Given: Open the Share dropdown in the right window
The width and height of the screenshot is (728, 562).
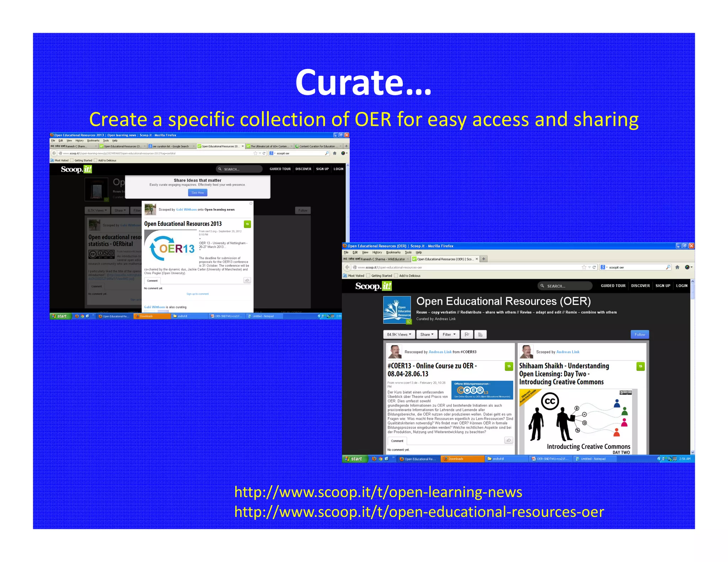Looking at the screenshot, I should point(427,334).
